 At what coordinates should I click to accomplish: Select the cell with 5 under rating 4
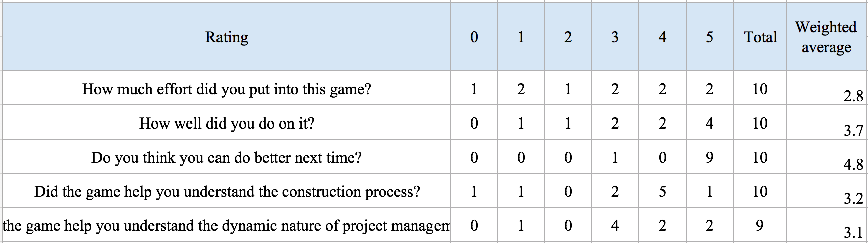click(663, 191)
